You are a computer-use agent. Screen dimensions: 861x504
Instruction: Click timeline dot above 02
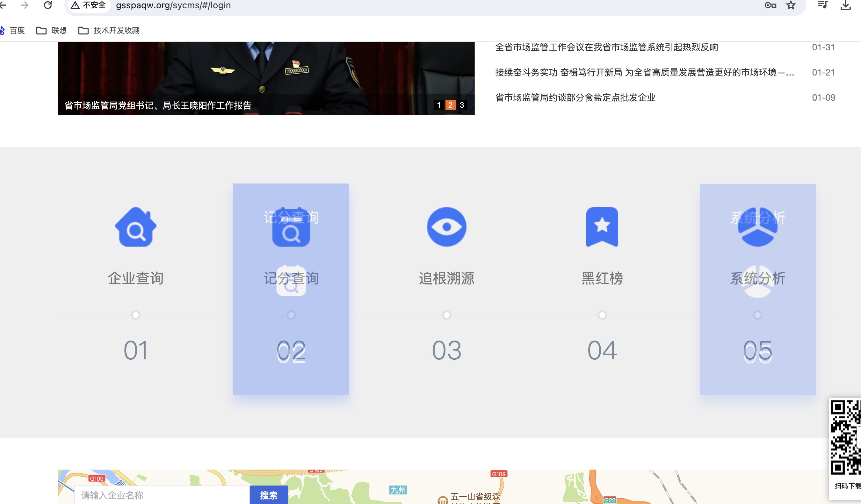tap(291, 315)
